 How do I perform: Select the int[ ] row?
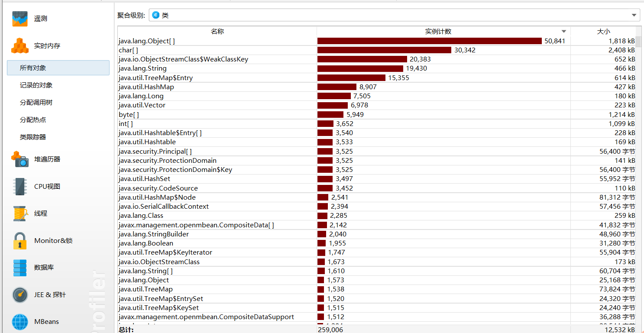click(377, 124)
